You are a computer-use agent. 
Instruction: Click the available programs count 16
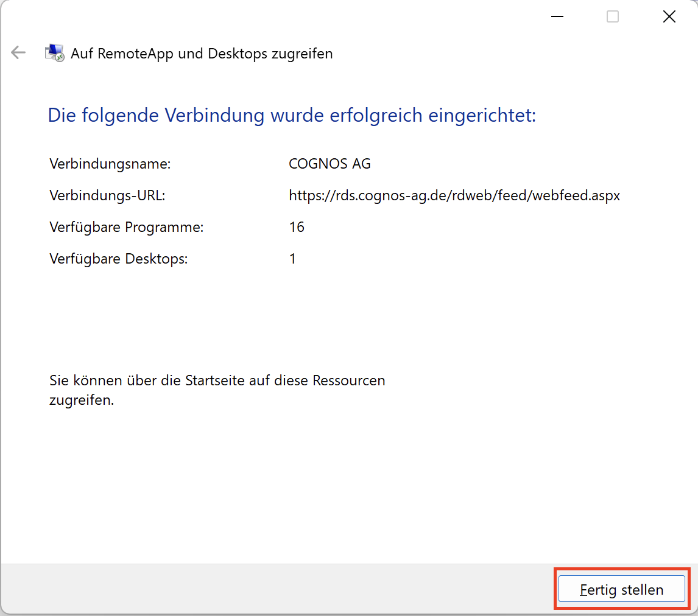point(297,227)
